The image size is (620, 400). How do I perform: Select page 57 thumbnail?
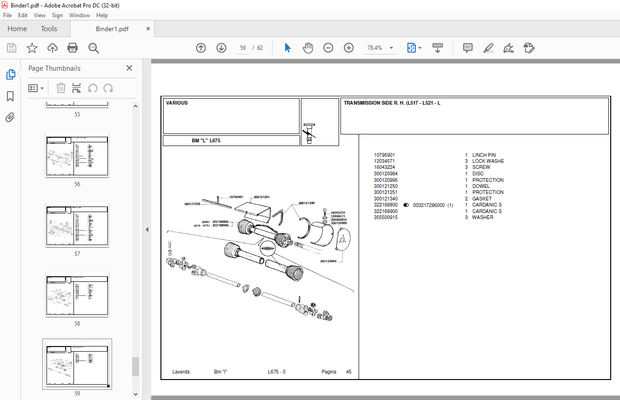click(76, 227)
